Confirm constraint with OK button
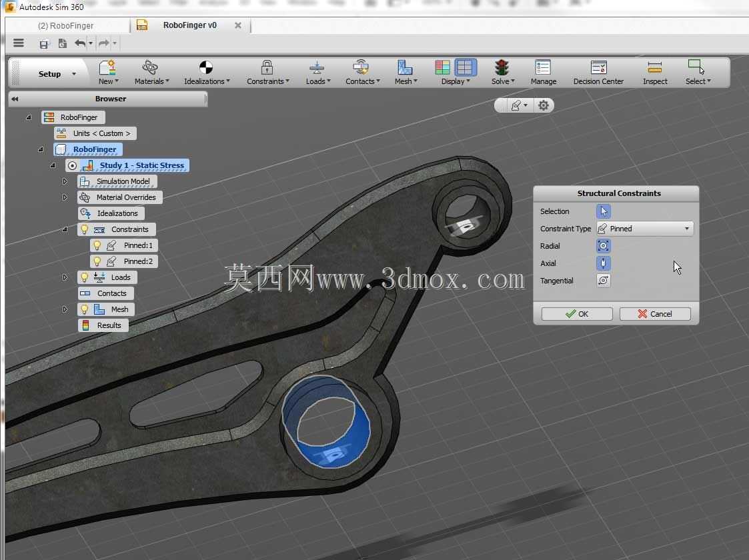Viewport: 749px width, 560px height. 576,313
